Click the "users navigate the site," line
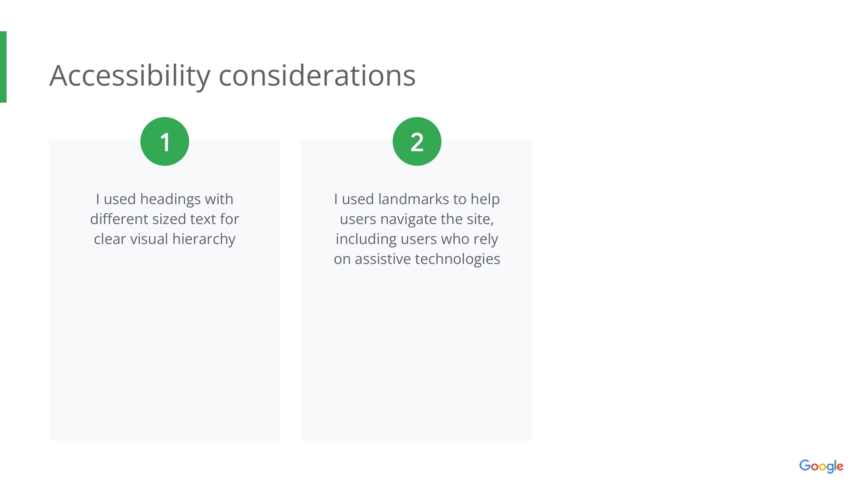This screenshot has height=488, width=868. [417, 219]
